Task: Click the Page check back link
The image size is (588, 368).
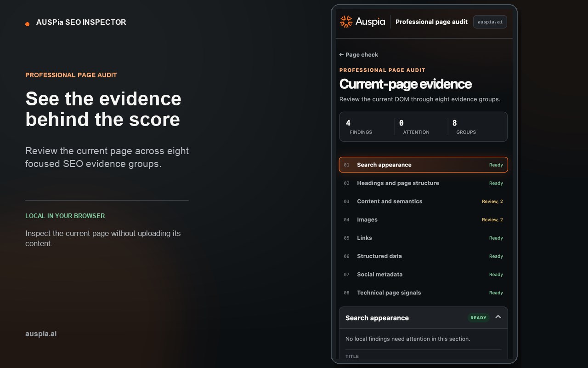Action: 359,55
